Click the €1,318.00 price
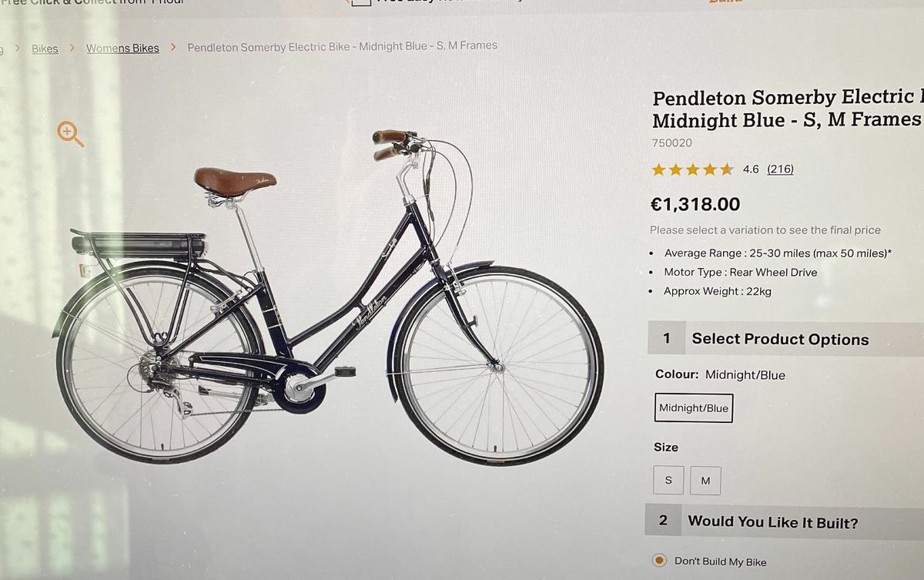 (x=695, y=204)
